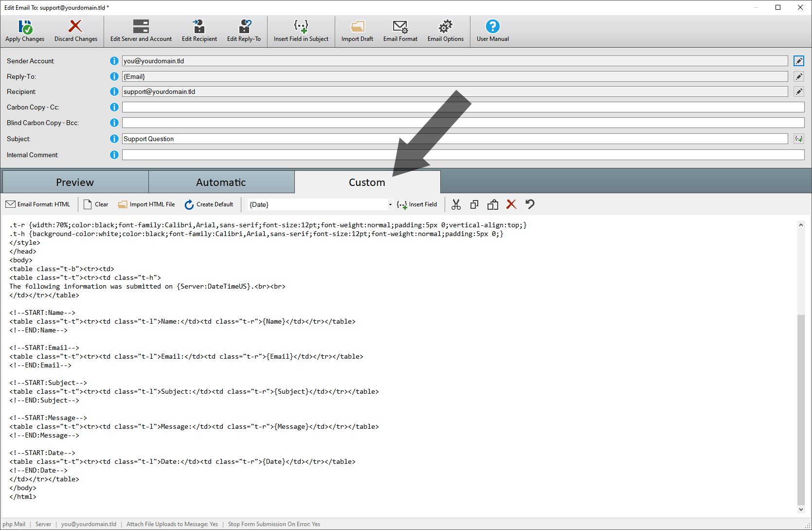This screenshot has width=812, height=530.
Task: Click info icon next to Reply-To
Action: point(114,76)
